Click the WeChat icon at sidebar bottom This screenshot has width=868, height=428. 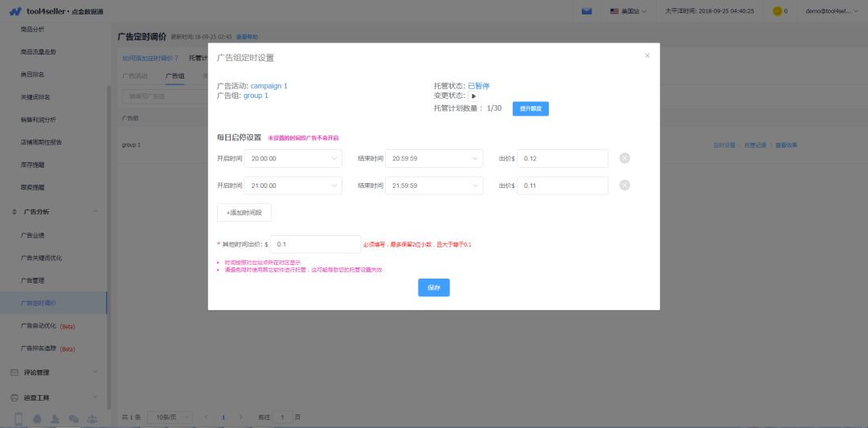coord(74,419)
